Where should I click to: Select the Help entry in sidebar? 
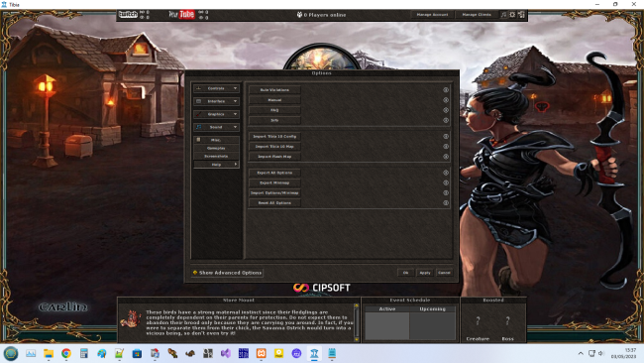pyautogui.click(x=216, y=165)
